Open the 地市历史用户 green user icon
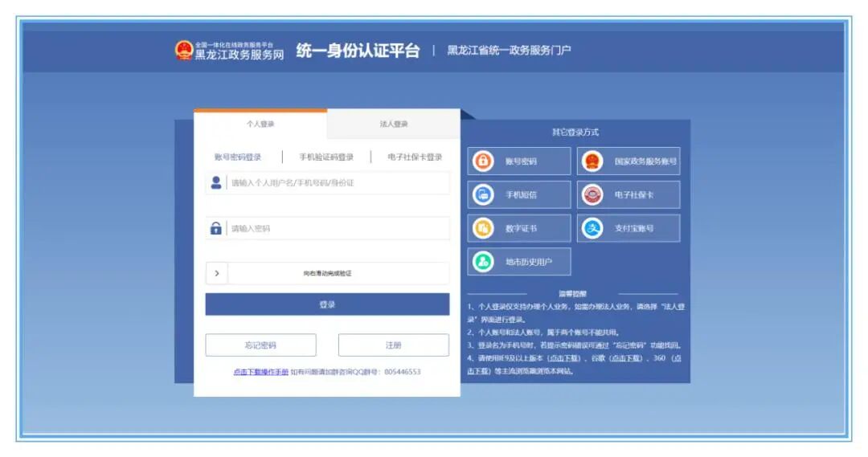 tap(483, 262)
